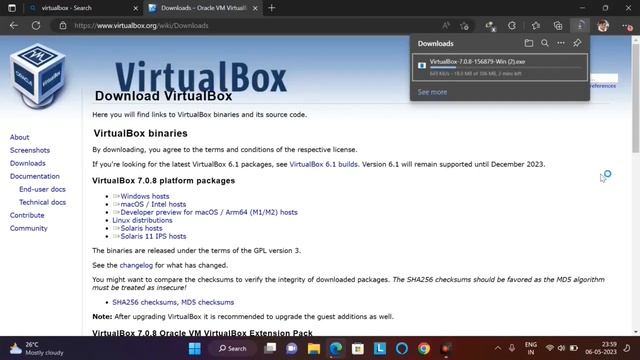Show hidden system tray icons
This screenshot has height=360, width=640.
pos(498,348)
